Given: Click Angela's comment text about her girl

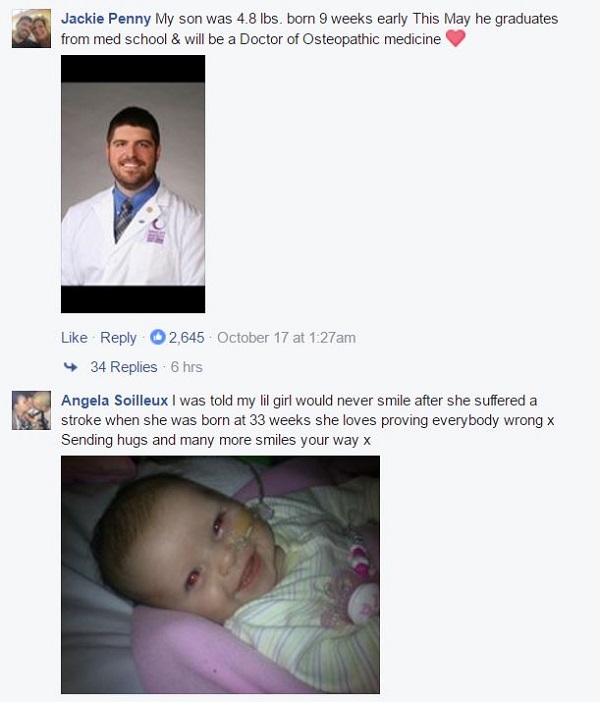Looking at the screenshot, I should [308, 420].
